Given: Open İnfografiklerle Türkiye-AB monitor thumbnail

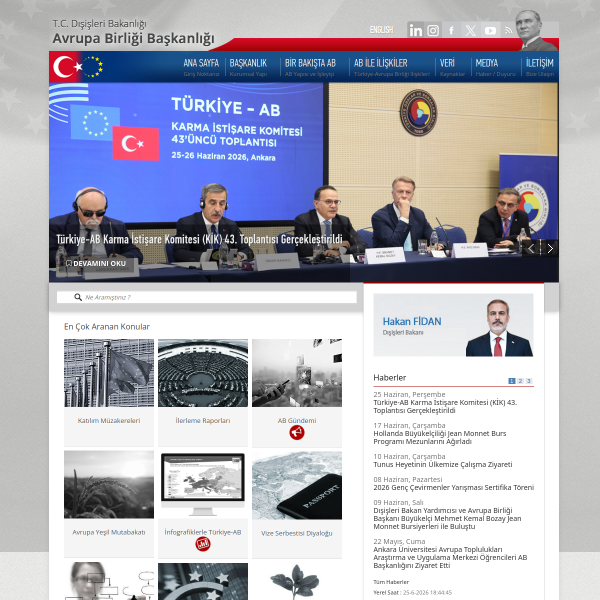Looking at the screenshot, I should click(203, 484).
